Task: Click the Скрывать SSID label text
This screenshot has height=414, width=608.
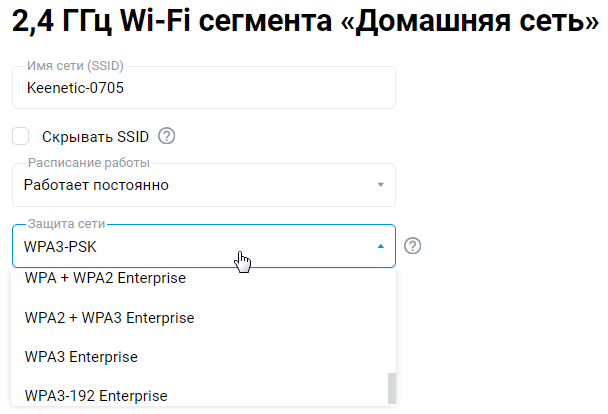Action: tap(95, 136)
